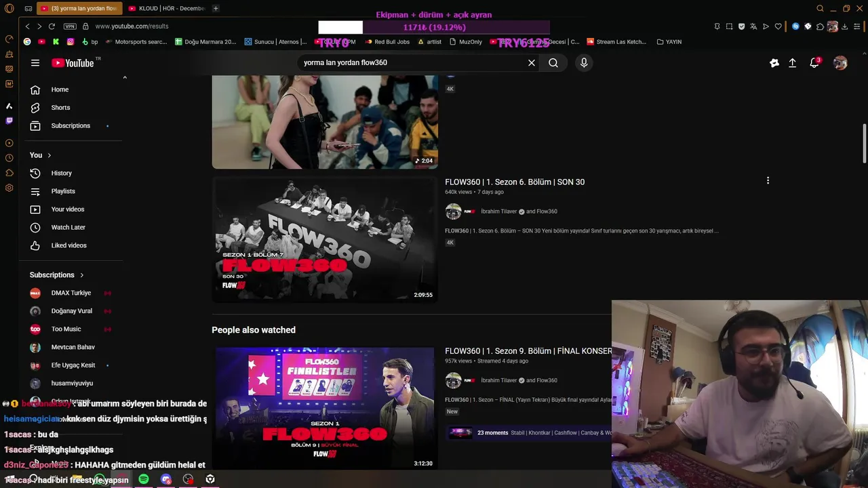Open the Instagram bookmark icon
Image resolution: width=868 pixels, height=488 pixels.
(71, 42)
